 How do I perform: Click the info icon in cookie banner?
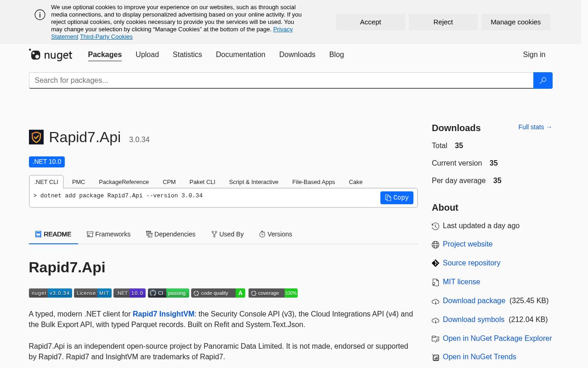tap(40, 15)
